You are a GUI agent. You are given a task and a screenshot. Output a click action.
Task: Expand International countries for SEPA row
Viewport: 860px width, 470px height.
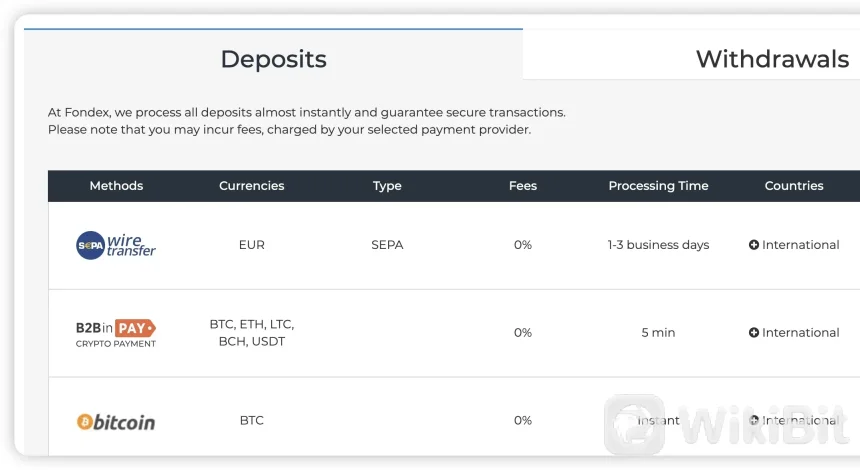(754, 245)
